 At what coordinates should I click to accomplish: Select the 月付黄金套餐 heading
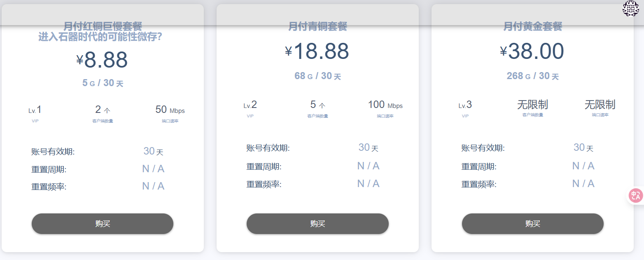533,27
